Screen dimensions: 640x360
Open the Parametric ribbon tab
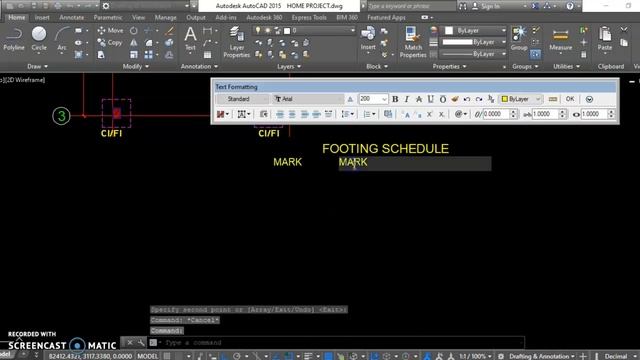(x=108, y=18)
